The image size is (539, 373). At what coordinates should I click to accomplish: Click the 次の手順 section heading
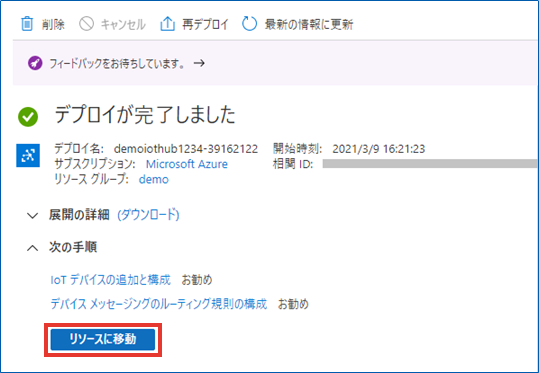point(73,247)
